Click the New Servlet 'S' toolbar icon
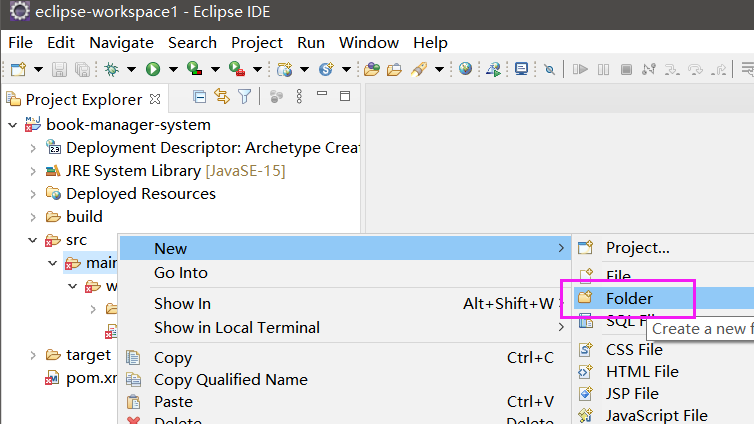Image resolution: width=754 pixels, height=424 pixels. click(x=326, y=69)
